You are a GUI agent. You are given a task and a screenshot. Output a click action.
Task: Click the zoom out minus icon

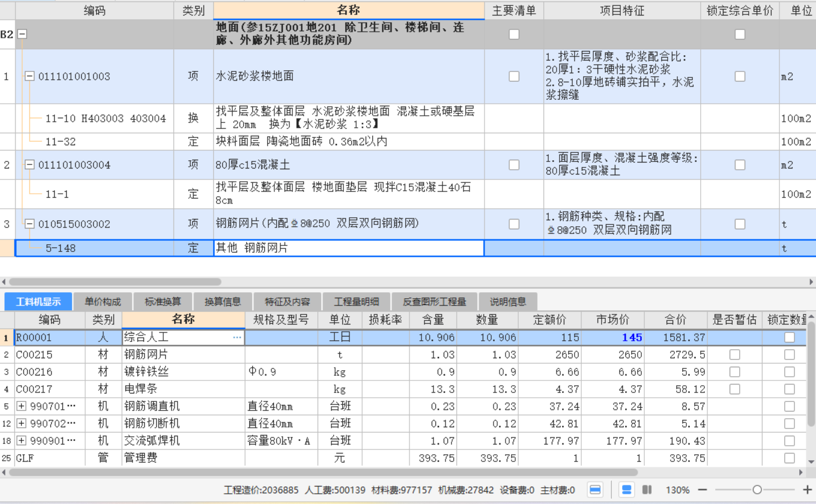(x=703, y=490)
